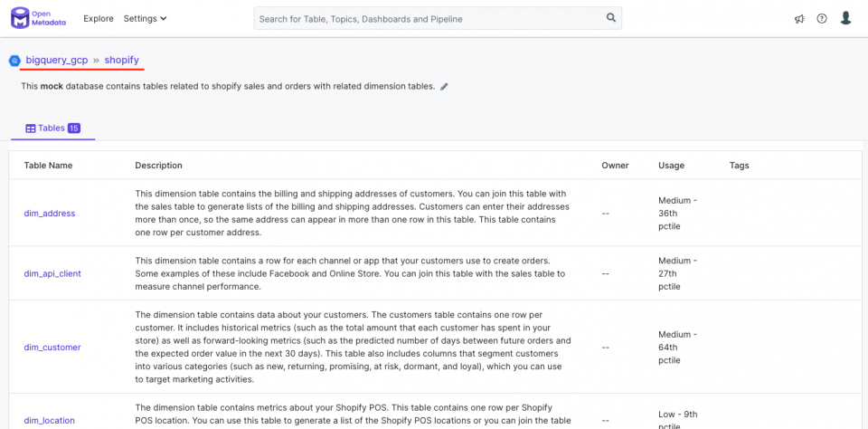Expand the Settings dropdown
Screen dimensions: 868x429
pyautogui.click(x=145, y=18)
